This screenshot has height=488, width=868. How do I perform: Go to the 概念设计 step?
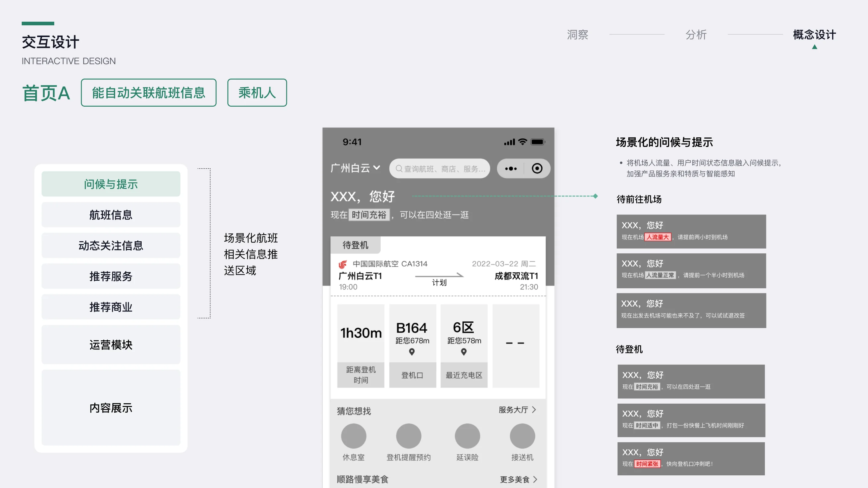click(x=814, y=34)
